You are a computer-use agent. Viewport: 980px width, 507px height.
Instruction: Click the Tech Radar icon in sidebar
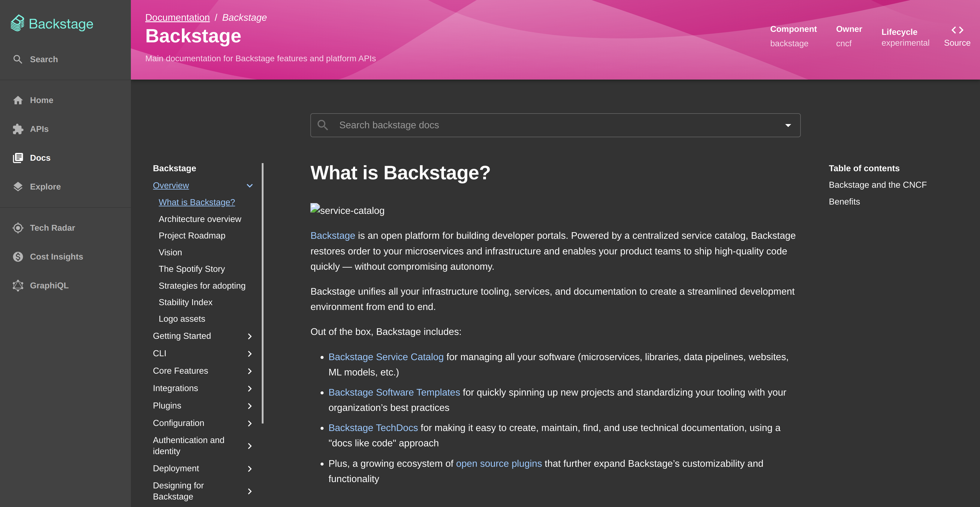[17, 228]
